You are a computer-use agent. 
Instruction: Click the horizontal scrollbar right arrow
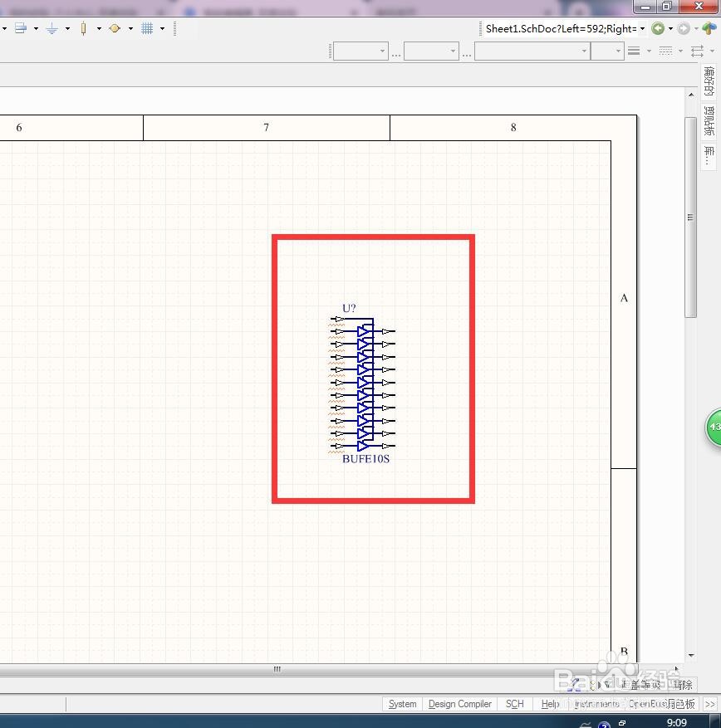click(676, 669)
